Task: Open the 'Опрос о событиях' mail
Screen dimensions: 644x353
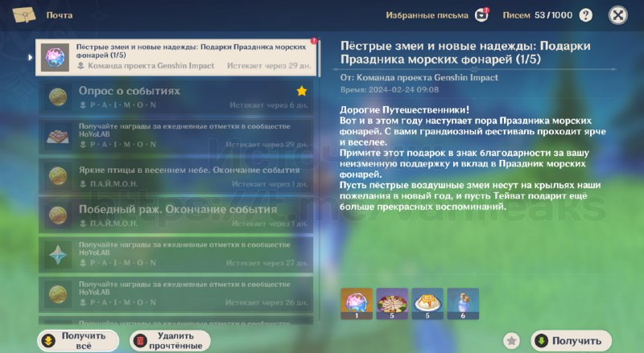Action: (175, 96)
